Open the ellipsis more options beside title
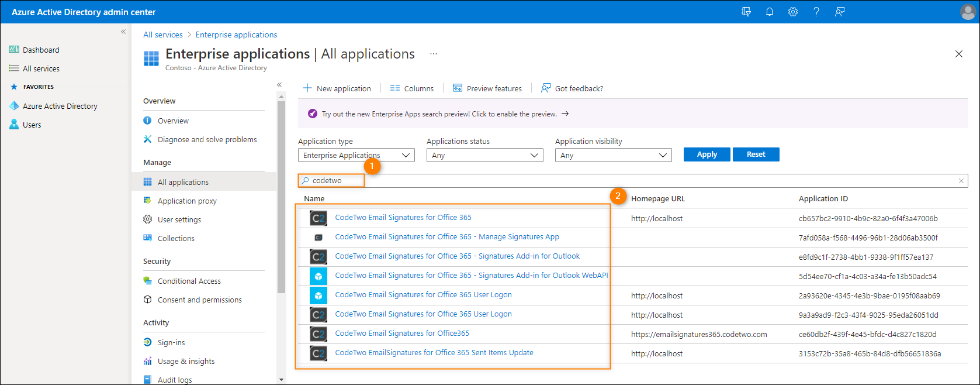The width and height of the screenshot is (980, 385). click(434, 53)
